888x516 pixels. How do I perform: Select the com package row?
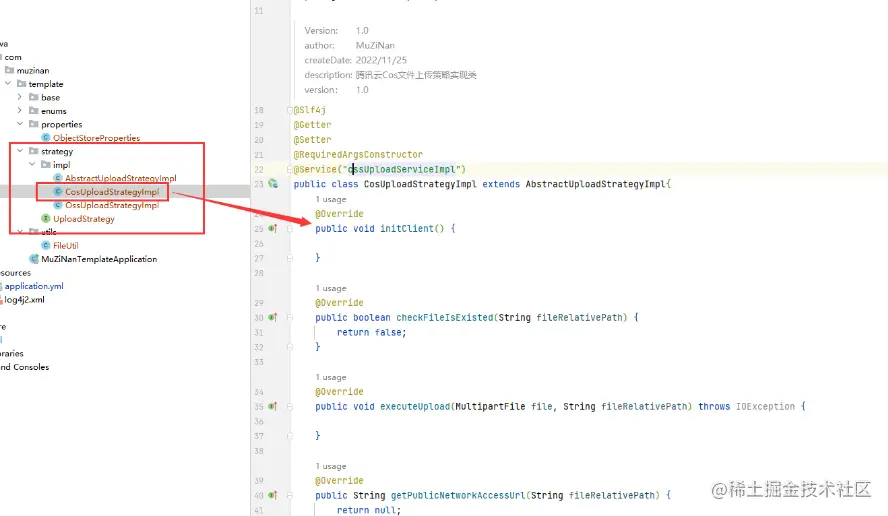click(x=12, y=57)
